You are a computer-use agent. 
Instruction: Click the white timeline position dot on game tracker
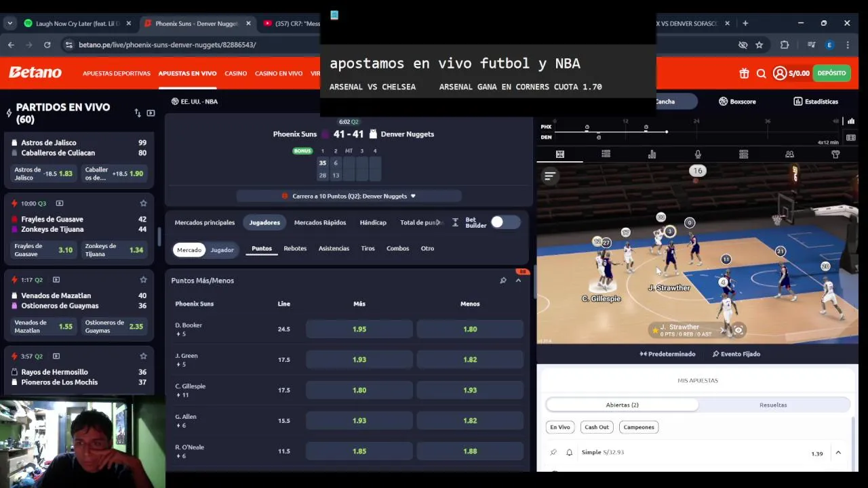point(667,131)
